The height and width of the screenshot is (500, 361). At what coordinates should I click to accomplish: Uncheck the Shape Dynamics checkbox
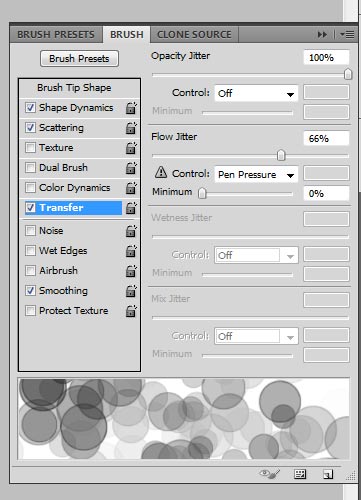30,108
